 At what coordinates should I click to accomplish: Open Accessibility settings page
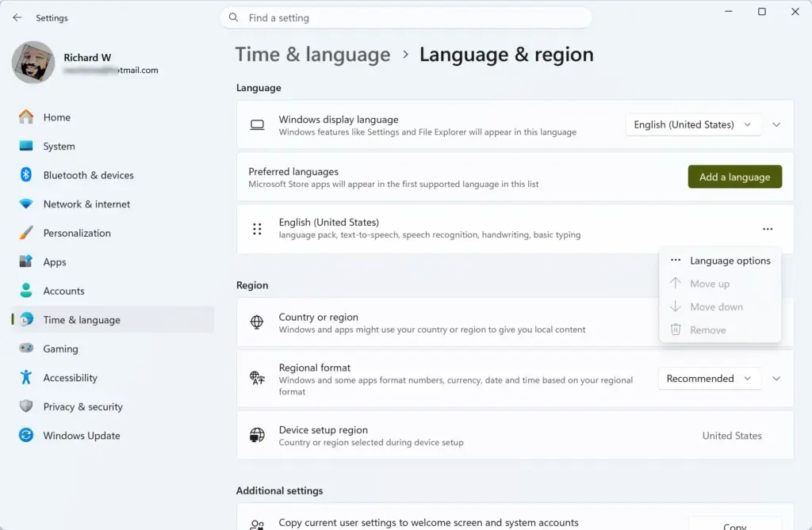[113, 378]
